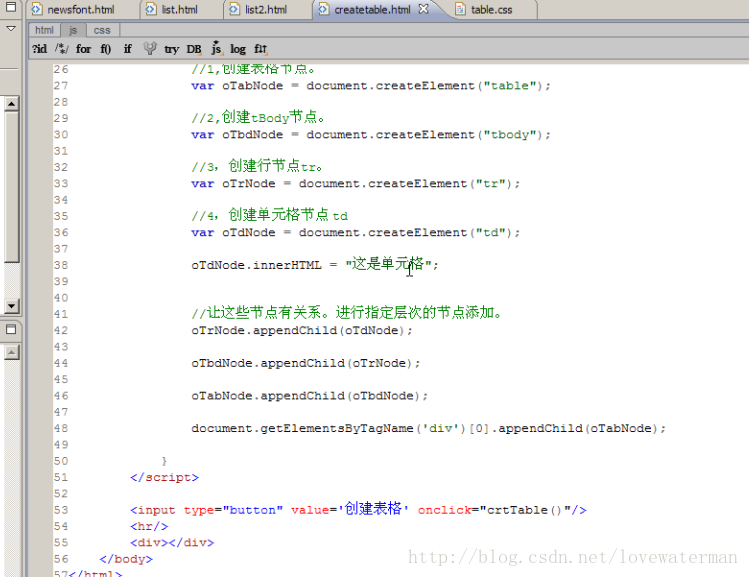The height and width of the screenshot is (577, 749).
Task: Click the lower left panel up arrow
Action: [11, 353]
